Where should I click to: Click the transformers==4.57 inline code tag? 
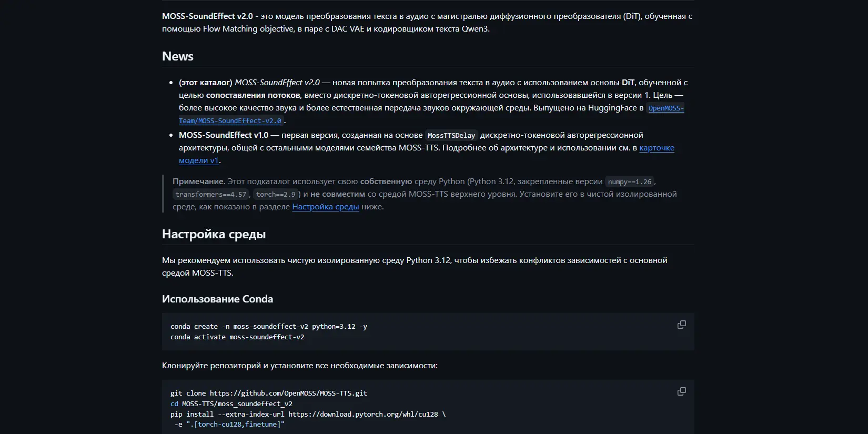tap(211, 194)
